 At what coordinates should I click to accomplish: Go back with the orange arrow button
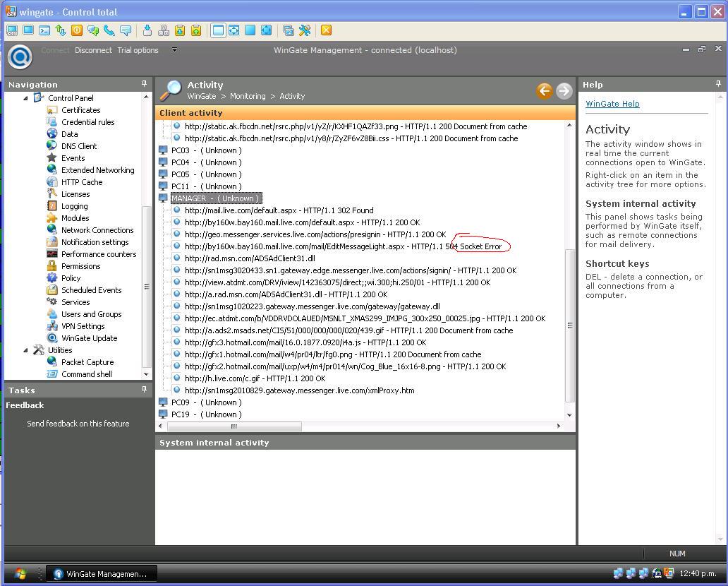pyautogui.click(x=544, y=90)
